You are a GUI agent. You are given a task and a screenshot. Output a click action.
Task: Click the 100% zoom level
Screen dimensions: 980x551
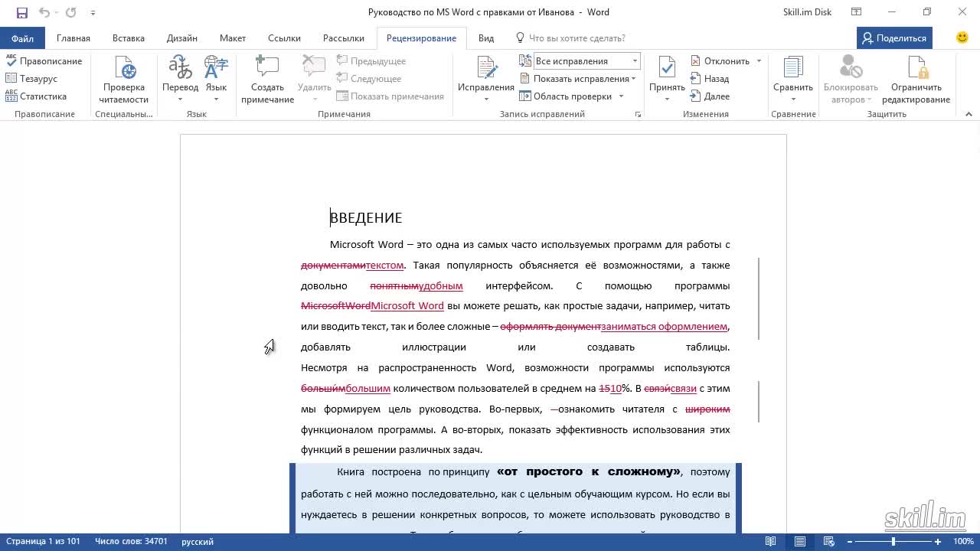point(962,542)
